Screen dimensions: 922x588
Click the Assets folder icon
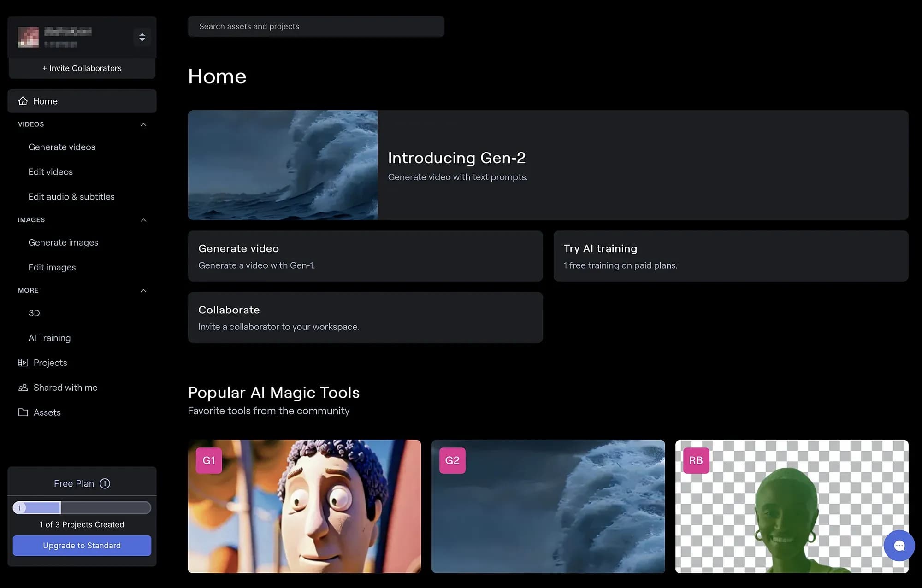click(23, 412)
